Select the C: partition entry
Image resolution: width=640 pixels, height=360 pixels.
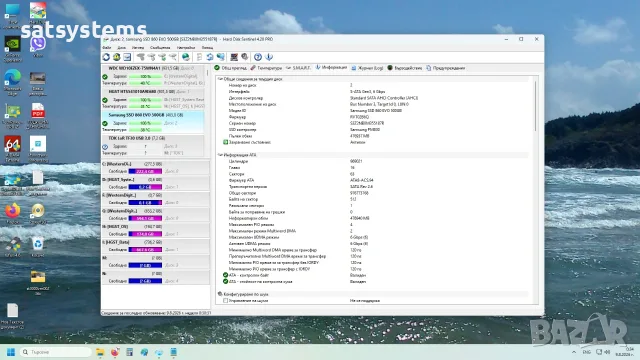coord(156,168)
